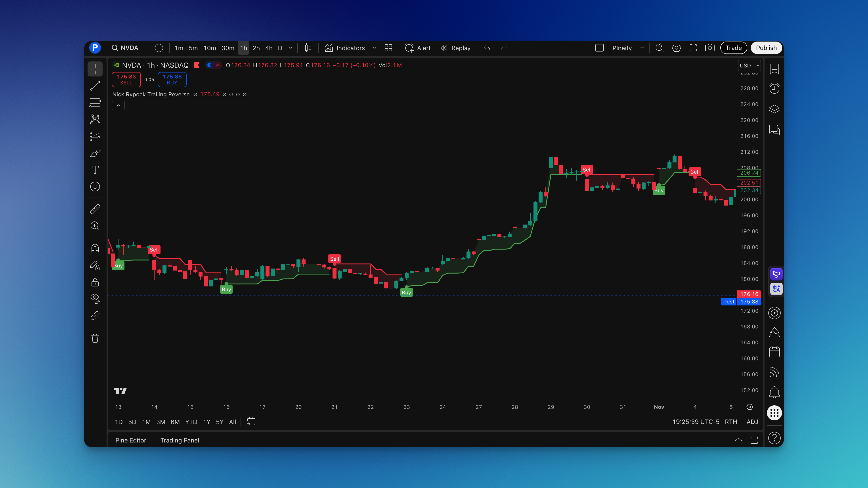Collapse the indicator legend with chevron

pyautogui.click(x=118, y=105)
